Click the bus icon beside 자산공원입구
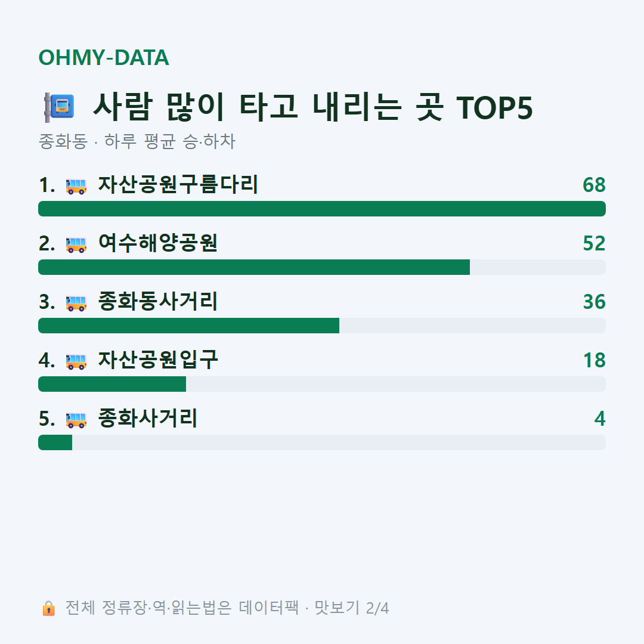 click(x=76, y=361)
